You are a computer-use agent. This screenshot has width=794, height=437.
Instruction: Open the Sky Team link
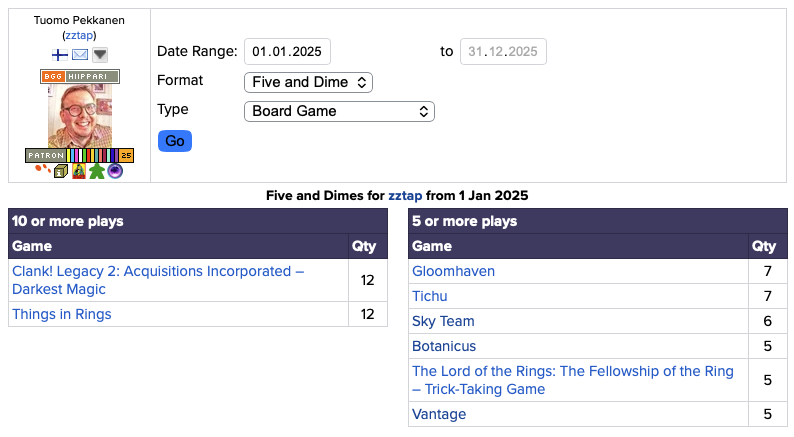click(443, 321)
